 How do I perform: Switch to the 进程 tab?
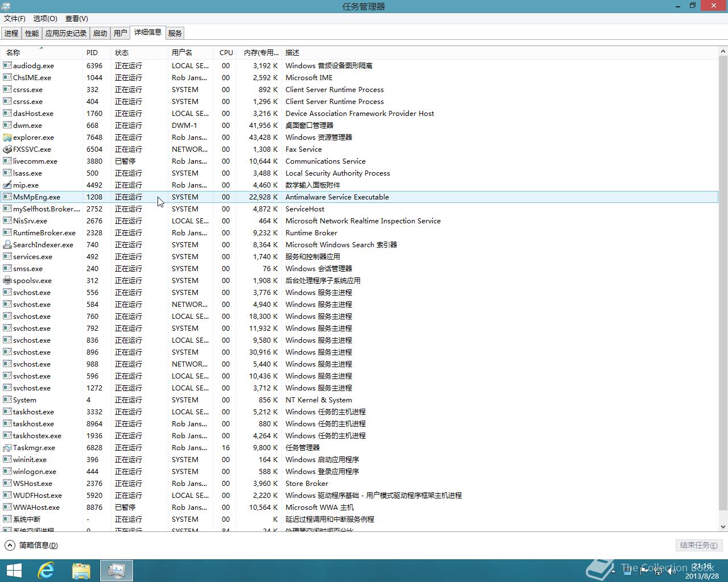(11, 33)
